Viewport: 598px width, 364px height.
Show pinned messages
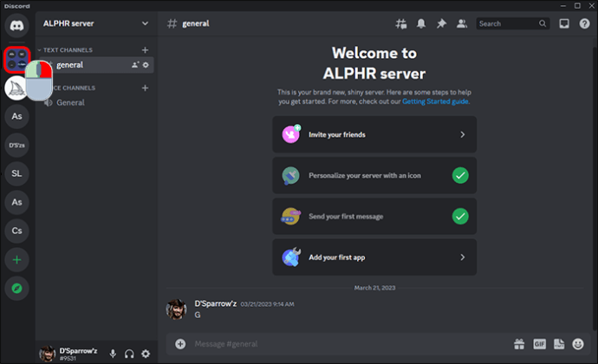[x=441, y=23]
